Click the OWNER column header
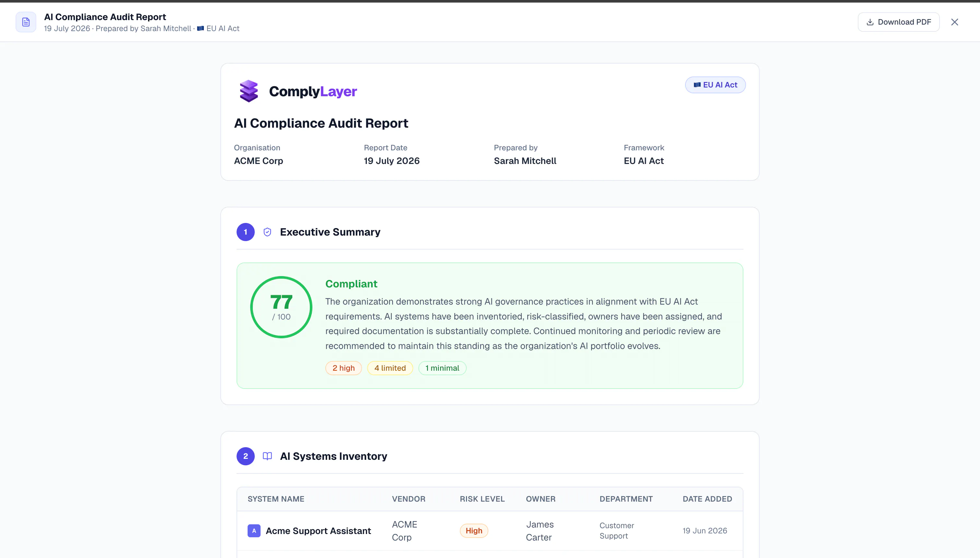980x558 pixels. [541, 499]
